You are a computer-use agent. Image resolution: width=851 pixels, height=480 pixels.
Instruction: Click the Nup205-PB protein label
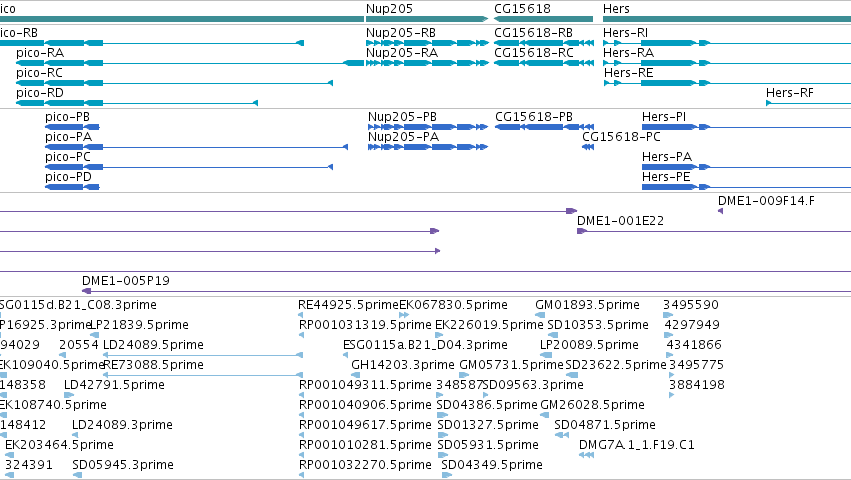coord(402,117)
